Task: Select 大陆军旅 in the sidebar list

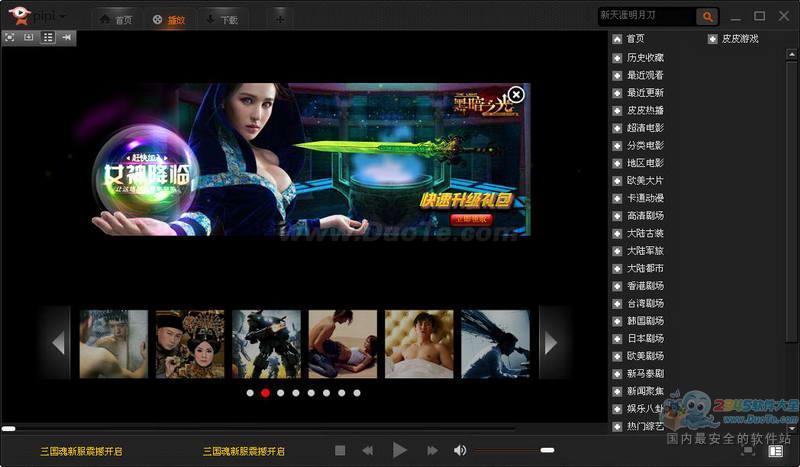Action: [x=645, y=251]
